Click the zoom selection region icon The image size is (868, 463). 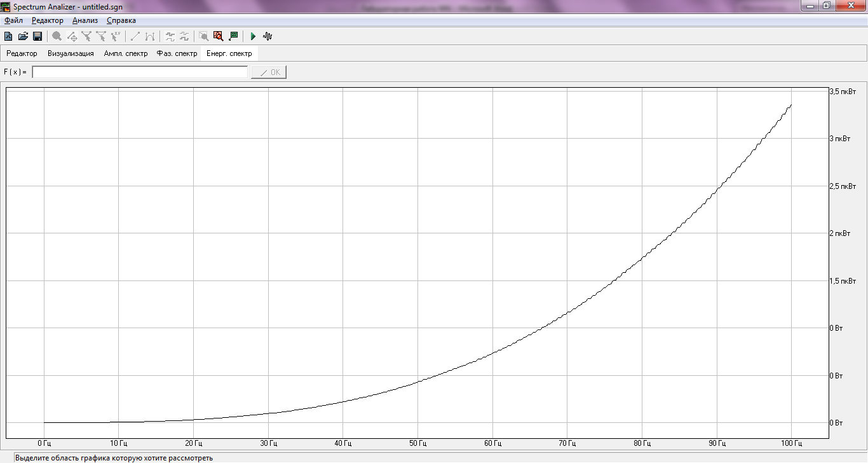pyautogui.click(x=204, y=36)
